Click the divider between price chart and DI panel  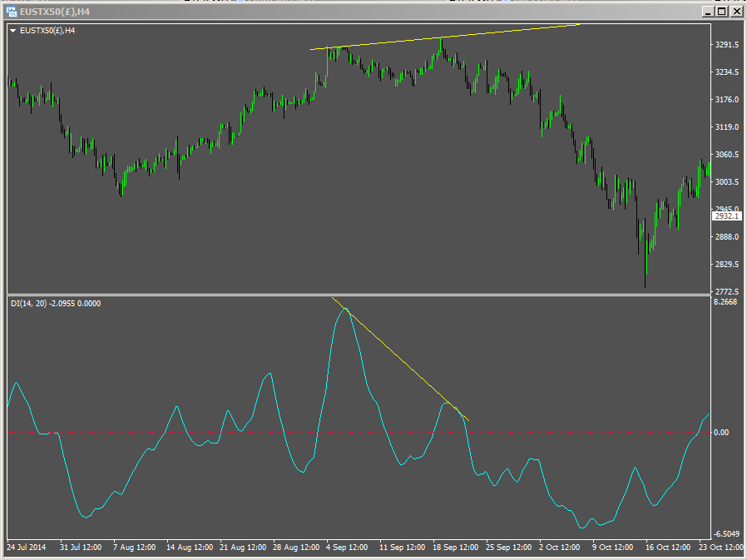tap(358, 294)
